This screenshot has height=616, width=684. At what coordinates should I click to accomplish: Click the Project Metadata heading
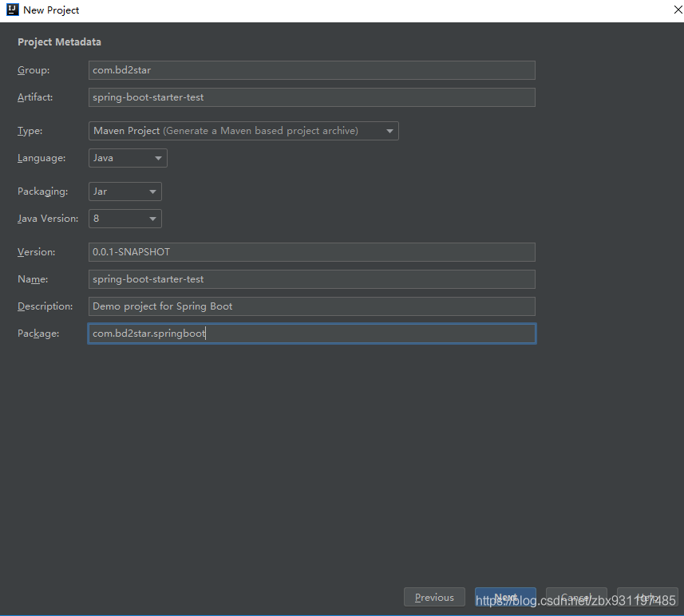pos(59,42)
